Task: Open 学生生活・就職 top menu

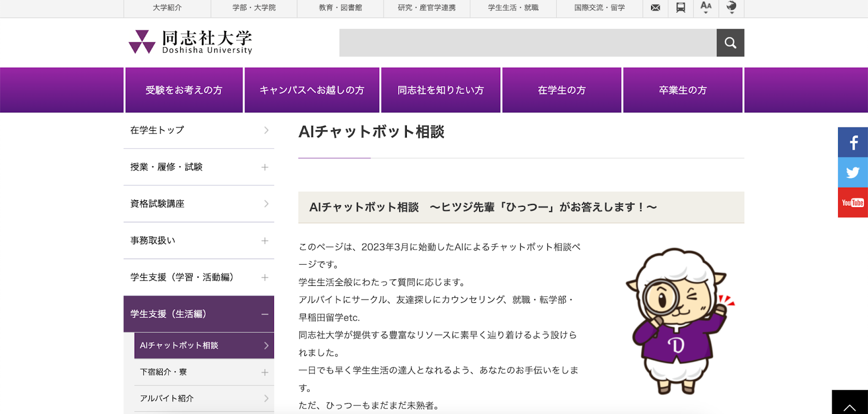Action: [513, 8]
